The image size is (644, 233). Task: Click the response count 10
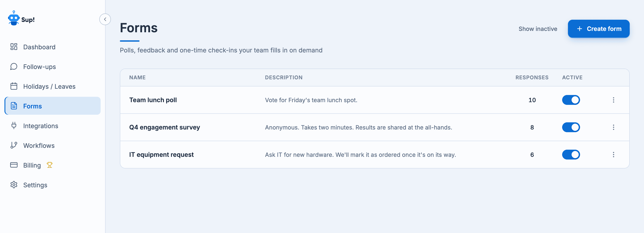(532, 100)
